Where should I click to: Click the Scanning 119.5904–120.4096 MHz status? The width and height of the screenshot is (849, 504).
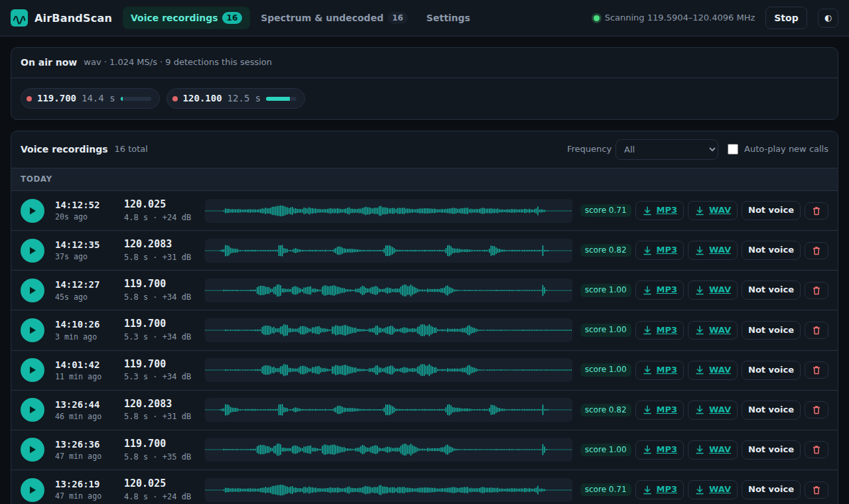click(x=674, y=18)
